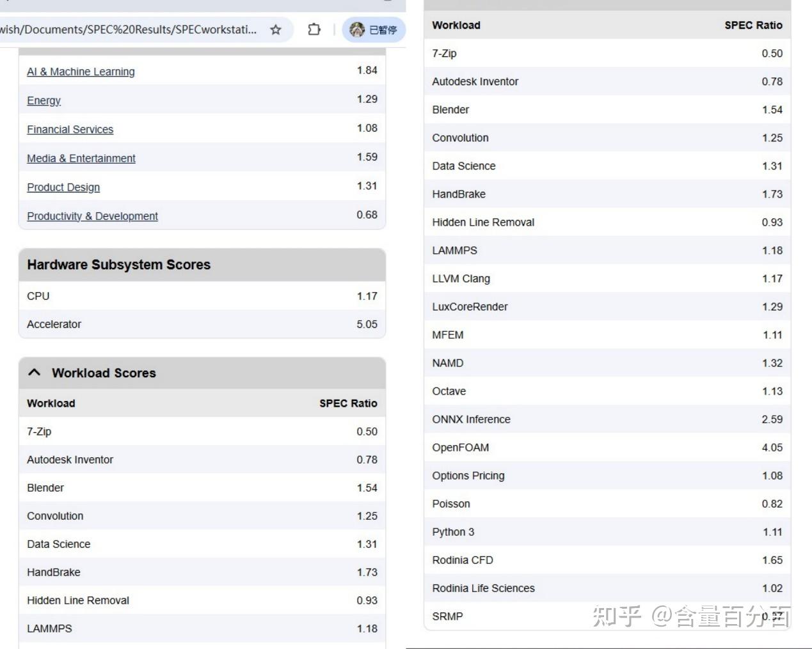Select the SRMP workload label
Screen dimensions: 812x649
click(x=447, y=616)
